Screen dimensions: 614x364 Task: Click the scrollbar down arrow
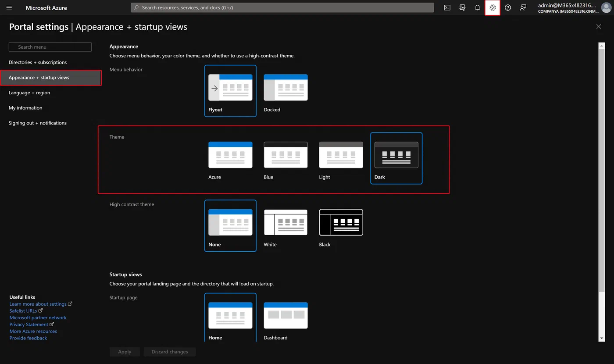point(602,339)
